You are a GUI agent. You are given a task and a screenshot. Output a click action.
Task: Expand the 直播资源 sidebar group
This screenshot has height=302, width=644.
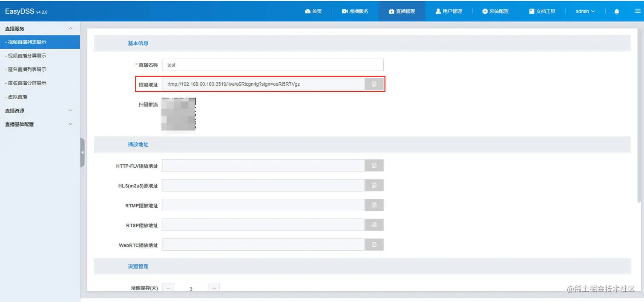coord(40,110)
